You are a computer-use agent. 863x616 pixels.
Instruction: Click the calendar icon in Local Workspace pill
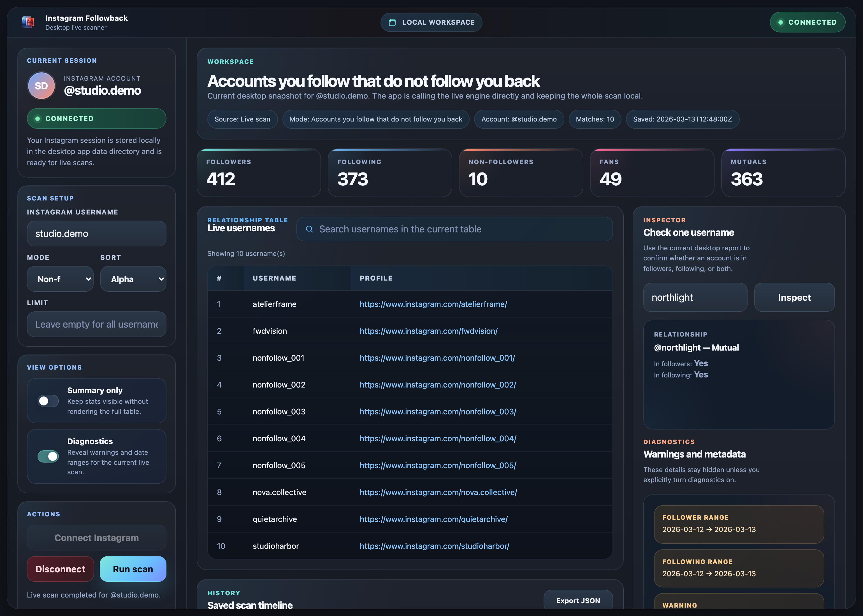pos(392,22)
